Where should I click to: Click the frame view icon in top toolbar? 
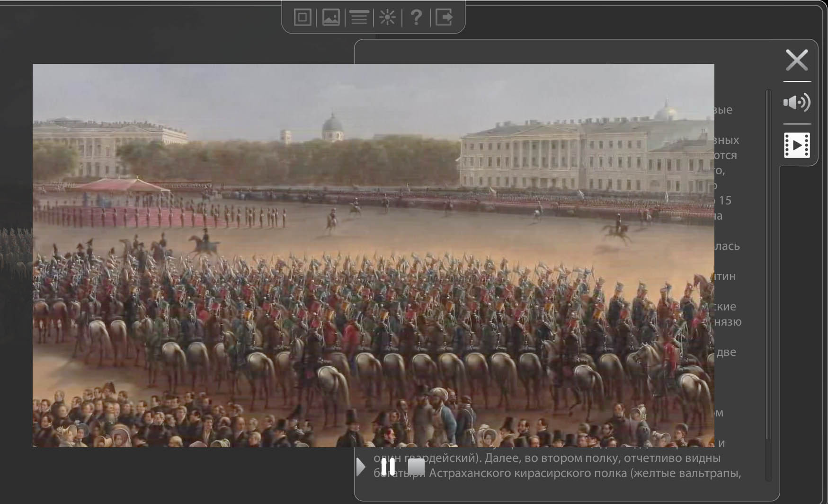tap(303, 18)
